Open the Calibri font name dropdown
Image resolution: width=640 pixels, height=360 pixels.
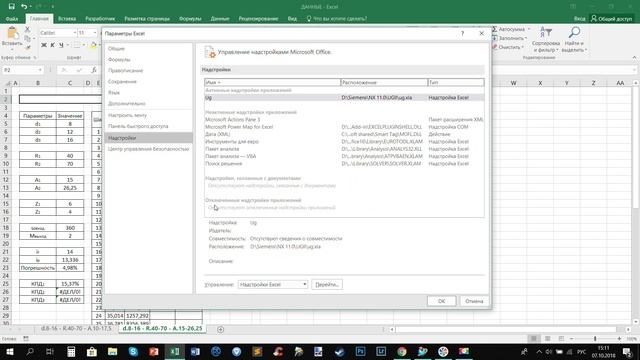click(x=74, y=33)
